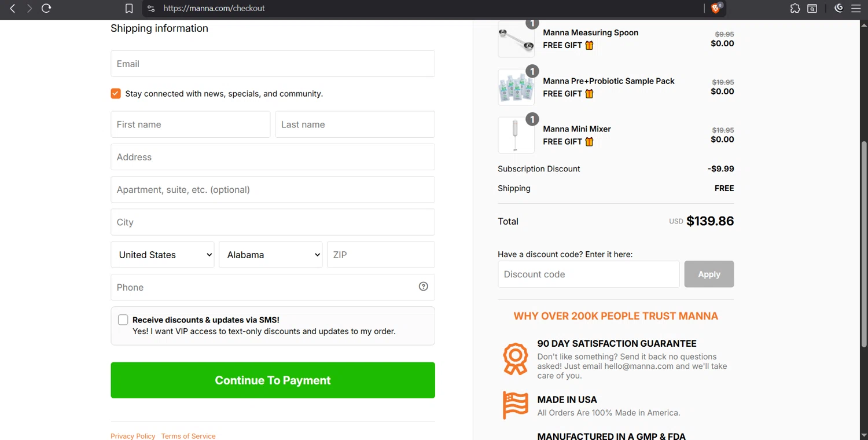Go forward with the browser forward arrow

tap(29, 8)
